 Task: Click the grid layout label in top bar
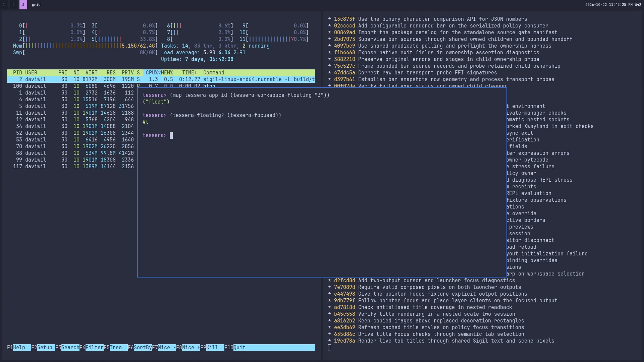(x=36, y=5)
